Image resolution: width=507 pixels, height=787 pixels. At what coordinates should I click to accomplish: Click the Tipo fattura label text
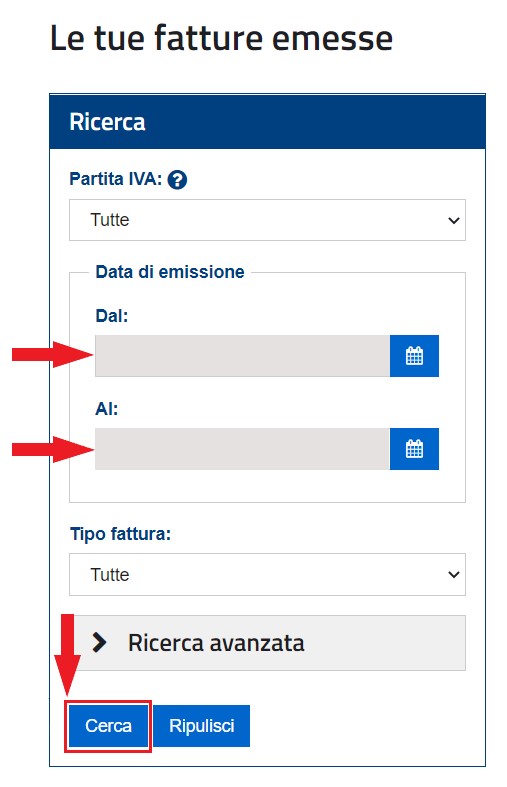coord(120,534)
